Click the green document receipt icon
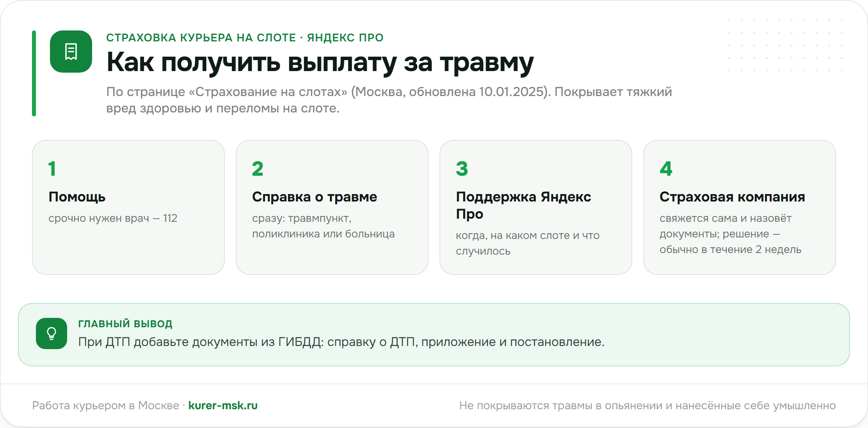The width and height of the screenshot is (868, 428). (71, 52)
